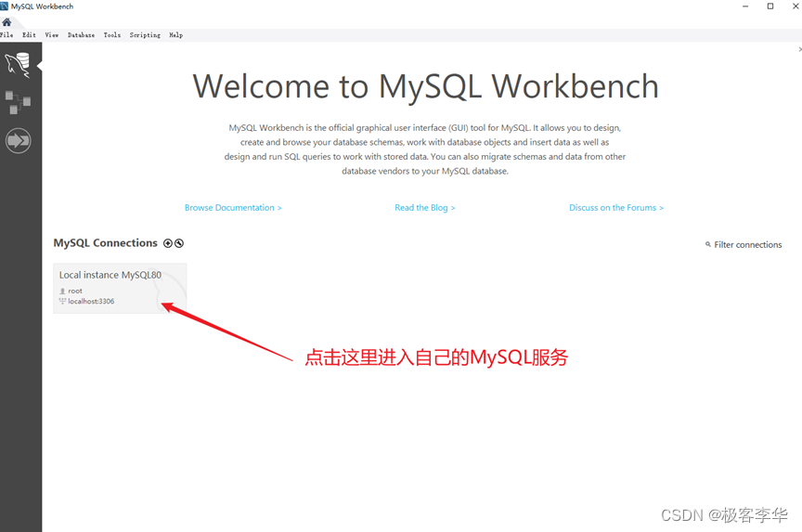802x532 pixels.
Task: Open the View menu
Action: (52, 34)
